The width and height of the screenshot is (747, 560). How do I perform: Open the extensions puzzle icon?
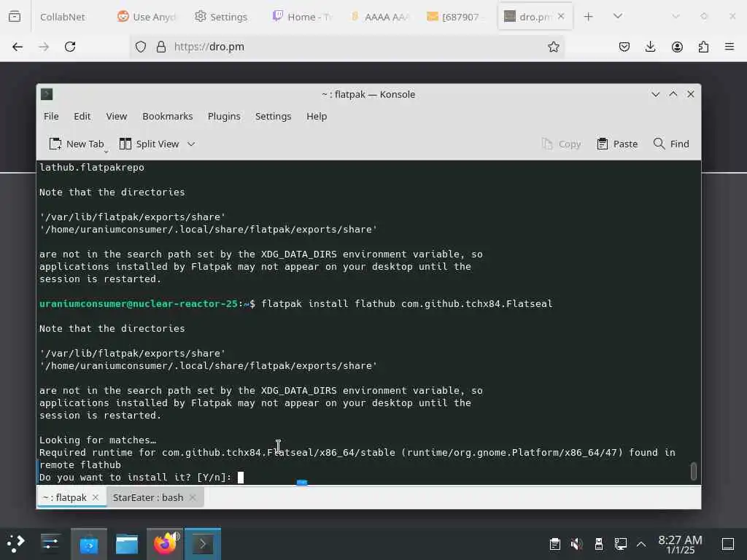click(x=703, y=47)
